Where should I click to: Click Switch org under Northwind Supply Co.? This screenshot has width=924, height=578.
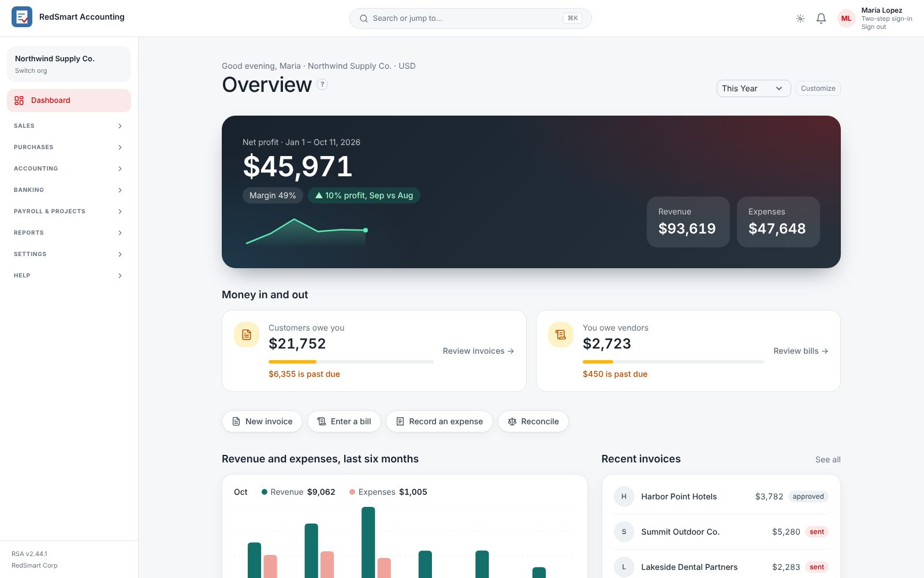[x=31, y=71]
